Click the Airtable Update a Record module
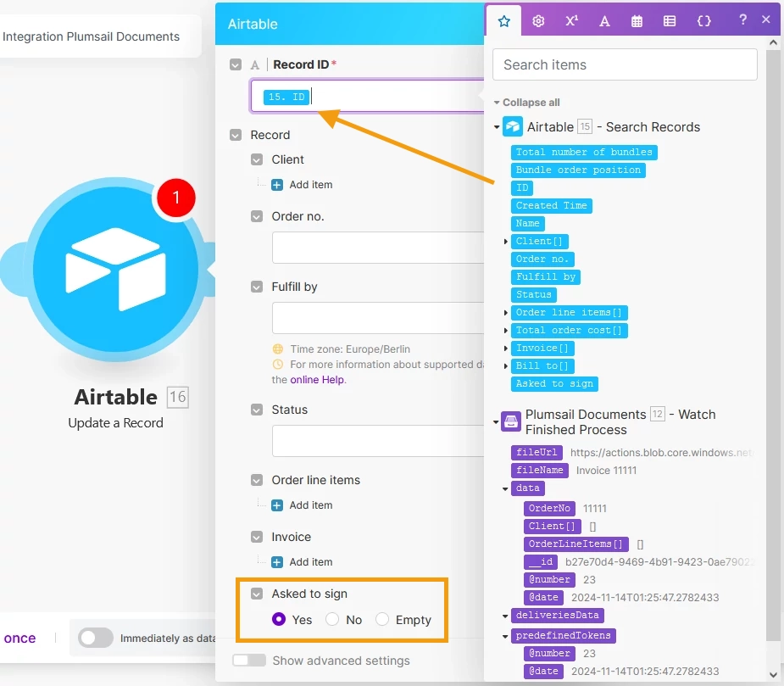Screen dimensions: 784x686 (116, 269)
